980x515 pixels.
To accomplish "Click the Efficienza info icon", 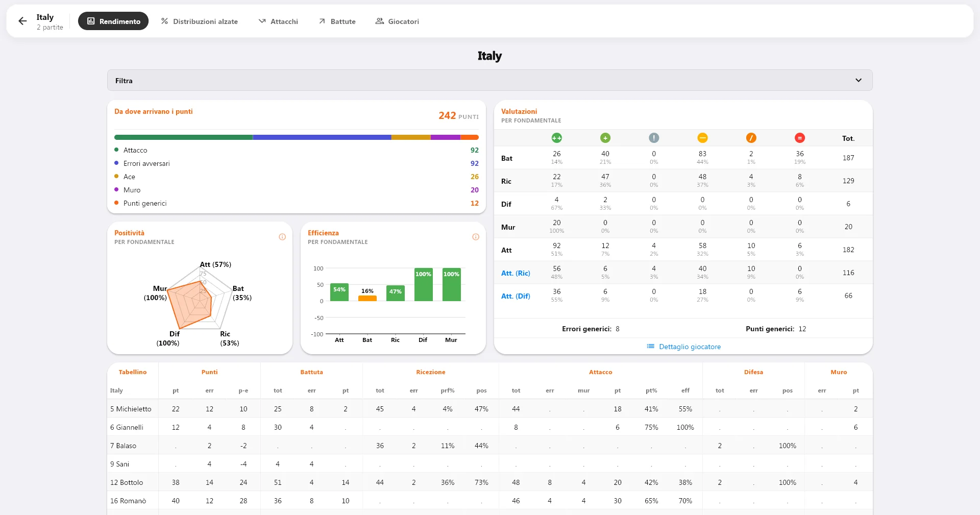I will coord(476,237).
